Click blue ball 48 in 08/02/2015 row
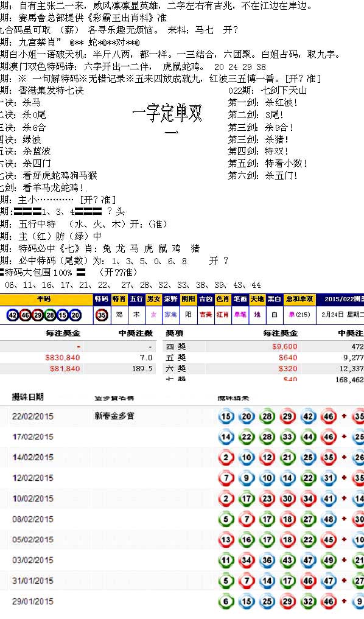Screen dimensions: 364x619 click(x=329, y=519)
